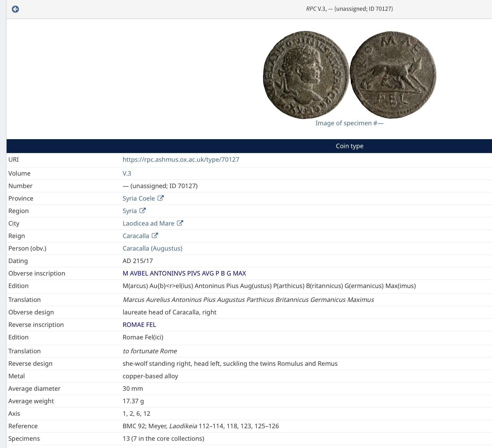The width and height of the screenshot is (492, 448).
Task: Click the coin reverse she-wolf image
Action: coord(393,75)
